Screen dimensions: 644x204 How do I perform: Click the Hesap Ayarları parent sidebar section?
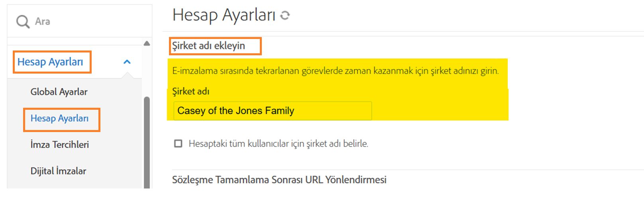tap(50, 62)
